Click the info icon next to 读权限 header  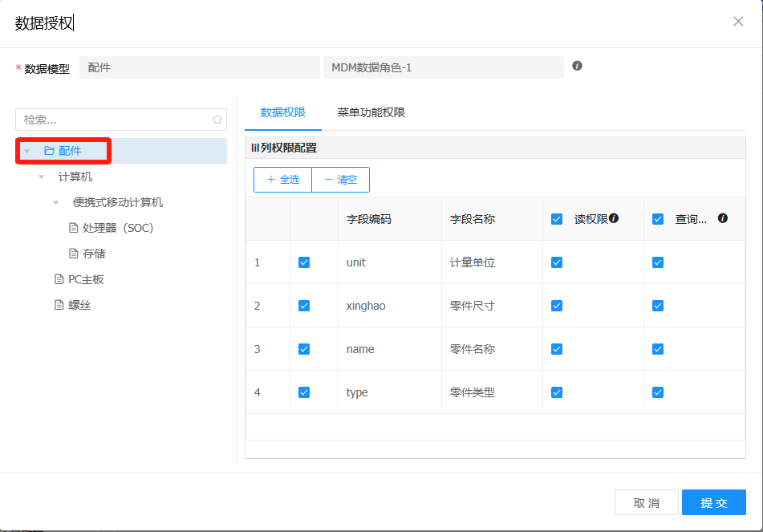[614, 218]
